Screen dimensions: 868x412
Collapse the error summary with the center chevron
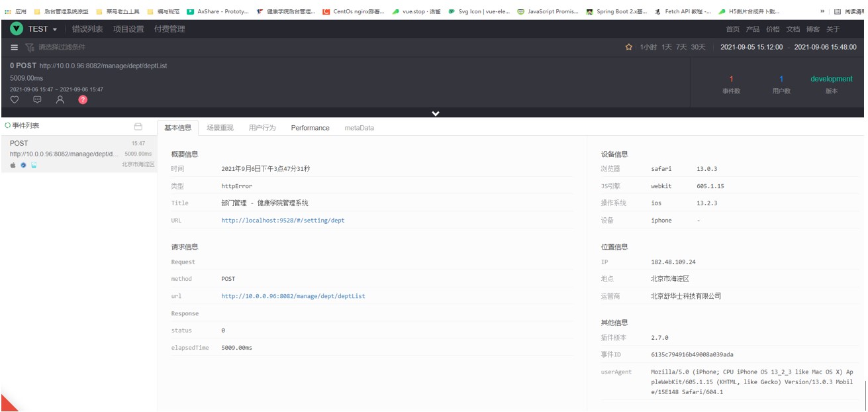[x=435, y=113]
